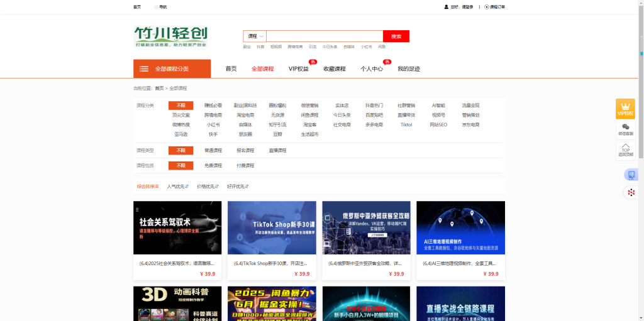Filter by 无货源 category

pos(277,116)
